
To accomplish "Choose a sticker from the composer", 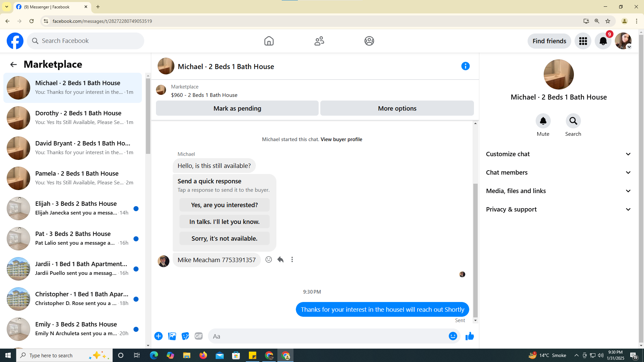I will [x=185, y=336].
